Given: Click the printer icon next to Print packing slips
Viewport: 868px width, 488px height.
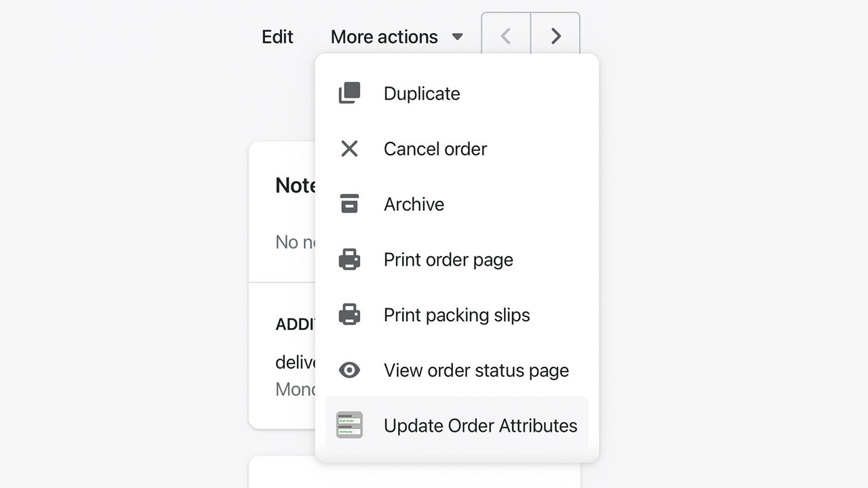Looking at the screenshot, I should [349, 314].
